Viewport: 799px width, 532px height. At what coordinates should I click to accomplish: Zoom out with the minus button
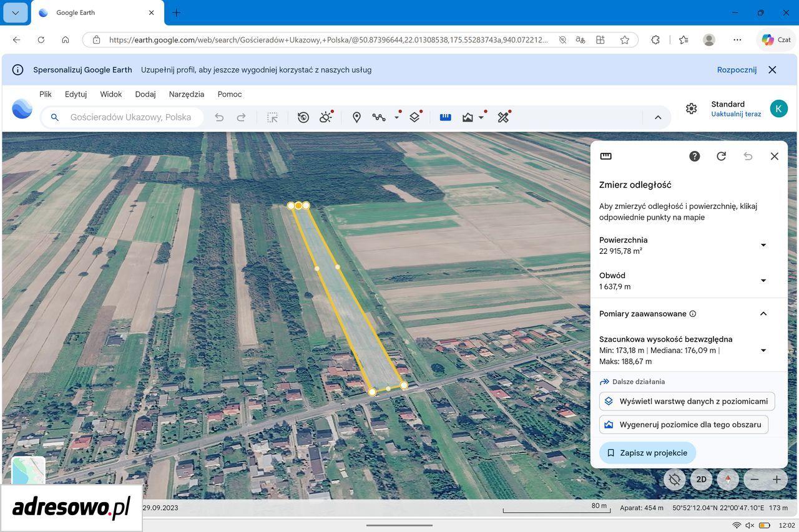point(755,480)
